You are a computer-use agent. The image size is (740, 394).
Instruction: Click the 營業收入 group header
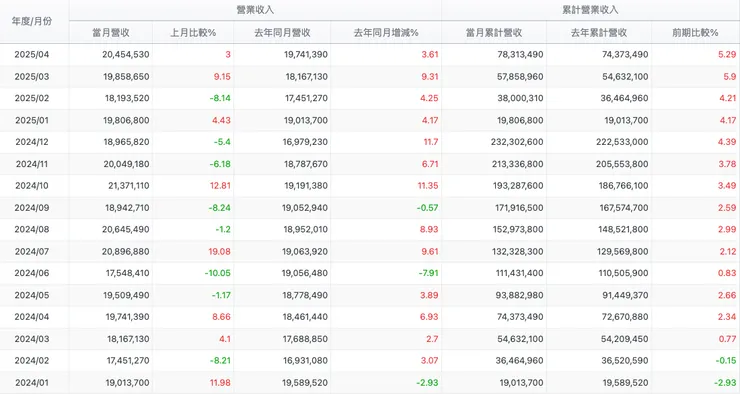click(x=255, y=10)
